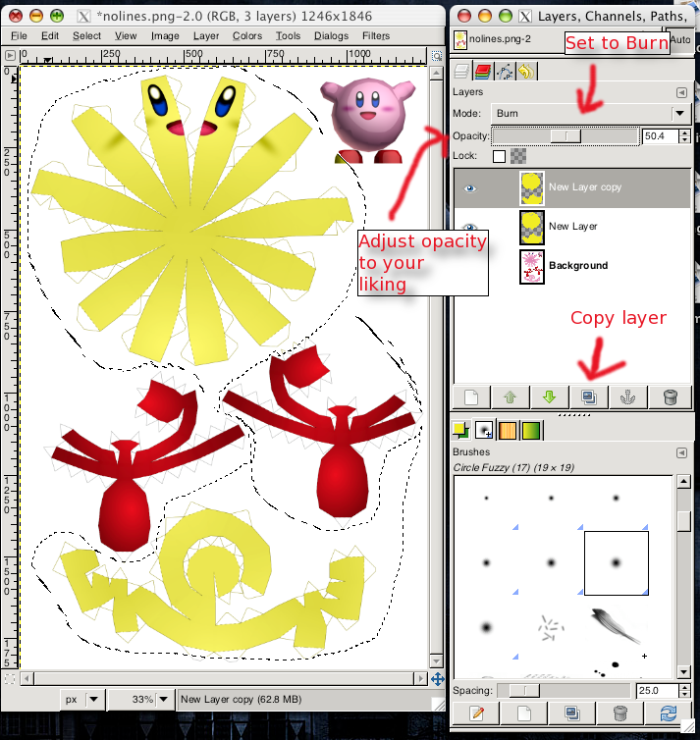The image size is (700, 740).
Task: Anchor the floating layer
Action: pyautogui.click(x=627, y=397)
